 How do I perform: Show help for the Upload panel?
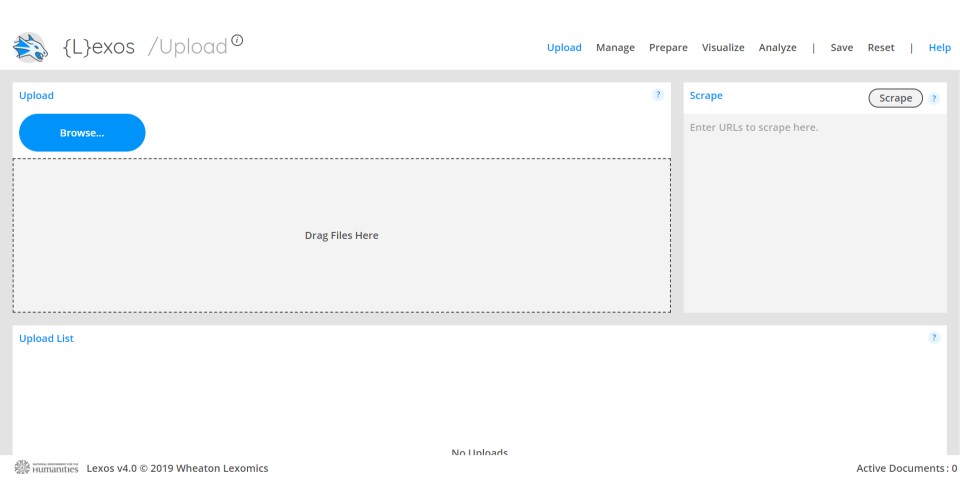coord(658,95)
